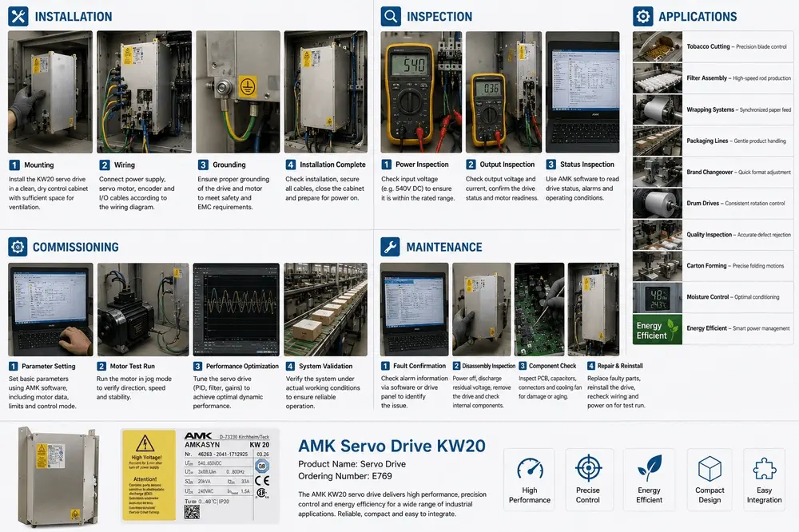Click the AMKASYN KW 20 nameplate text
This screenshot has height=532, width=799.
click(227, 444)
